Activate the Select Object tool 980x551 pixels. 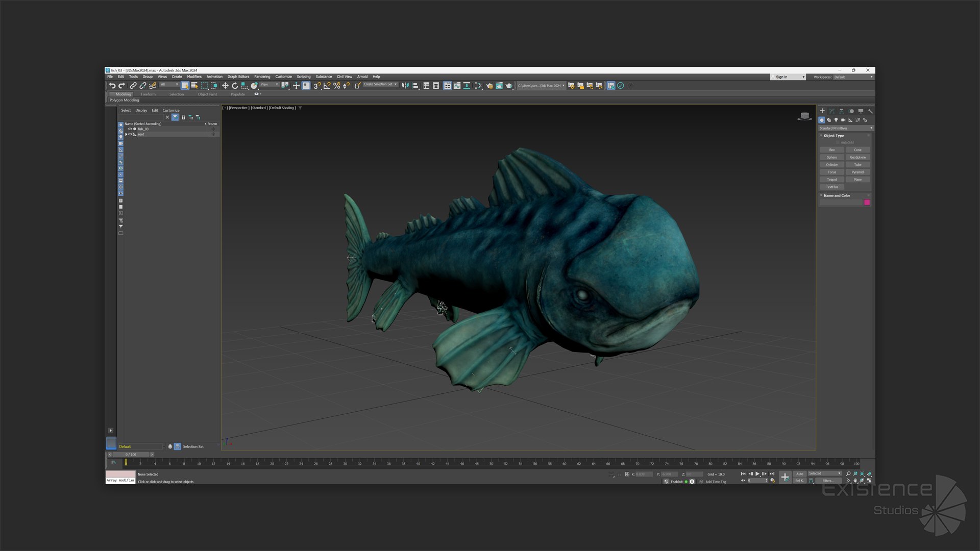pos(185,86)
